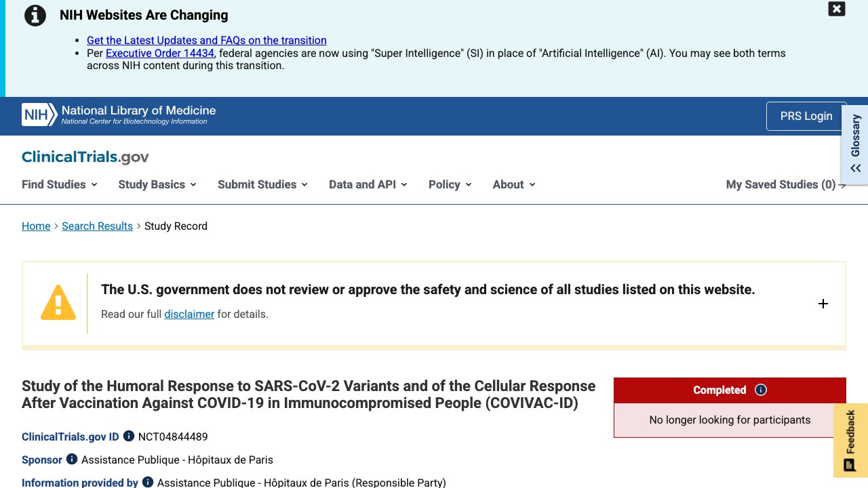Click the info icon next to Completed status
Screen dimensions: 868x488
coord(761,390)
